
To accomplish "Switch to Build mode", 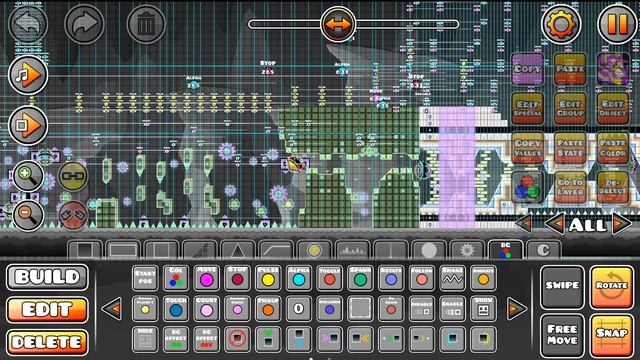I will 47,277.
